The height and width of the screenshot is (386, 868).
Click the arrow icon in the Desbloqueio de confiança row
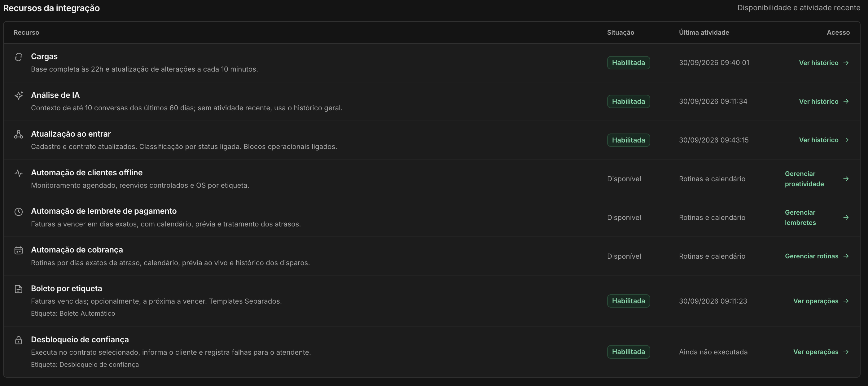846,352
